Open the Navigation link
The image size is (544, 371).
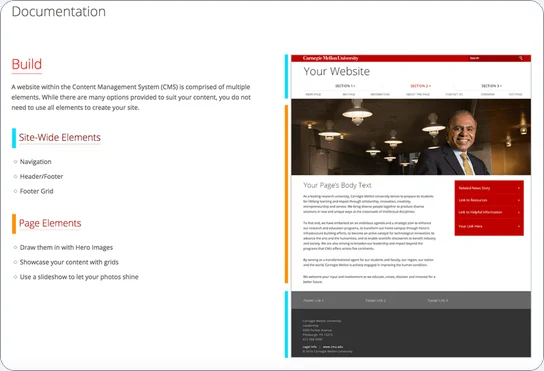(35, 162)
